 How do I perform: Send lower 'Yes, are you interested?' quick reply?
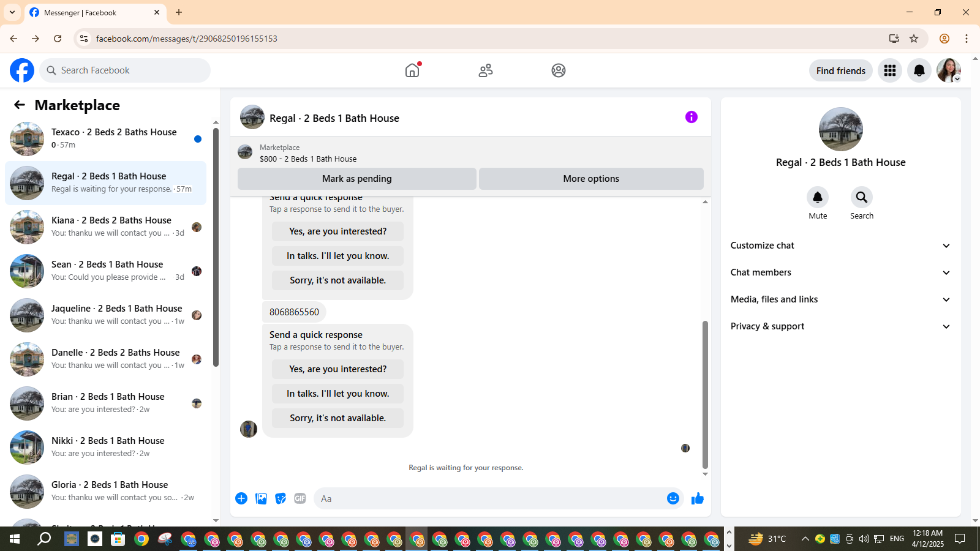tap(338, 369)
